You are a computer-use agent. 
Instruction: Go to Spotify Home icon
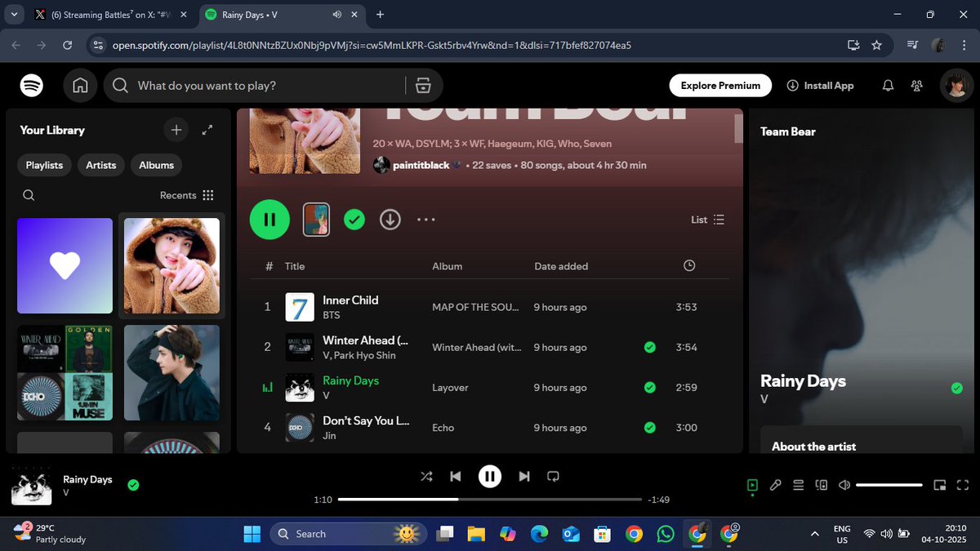[x=80, y=85]
